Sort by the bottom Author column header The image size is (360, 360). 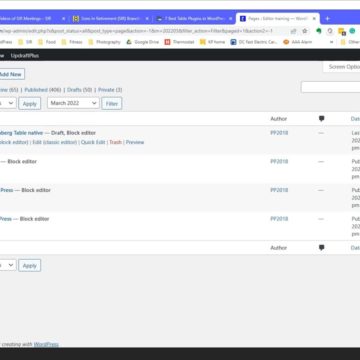pyautogui.click(x=278, y=248)
